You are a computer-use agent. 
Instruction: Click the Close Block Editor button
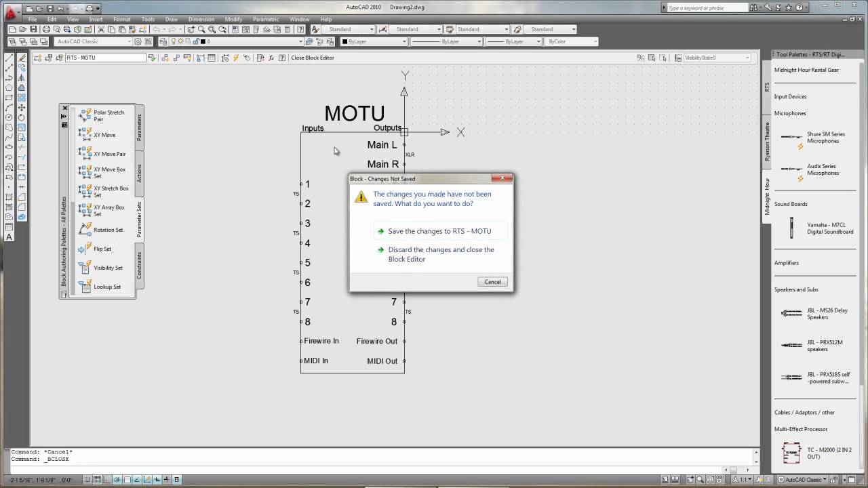pyautogui.click(x=313, y=58)
